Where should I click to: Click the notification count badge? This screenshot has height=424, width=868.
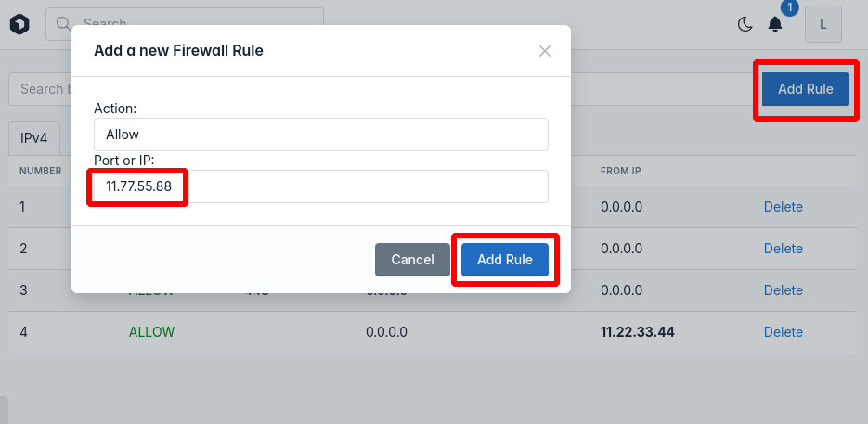789,7
